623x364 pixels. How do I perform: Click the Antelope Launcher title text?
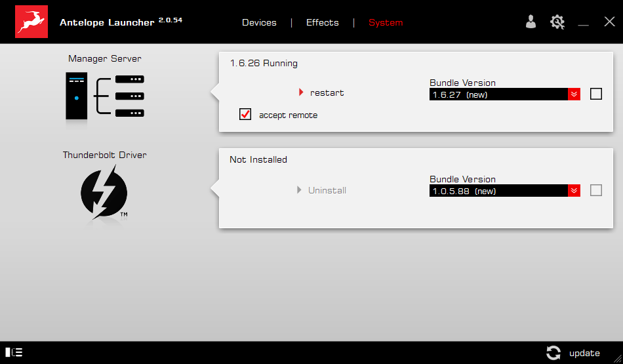[107, 22]
